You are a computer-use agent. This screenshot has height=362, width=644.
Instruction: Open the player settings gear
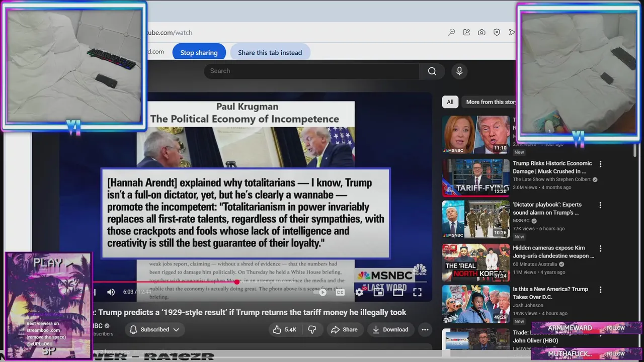point(359,292)
